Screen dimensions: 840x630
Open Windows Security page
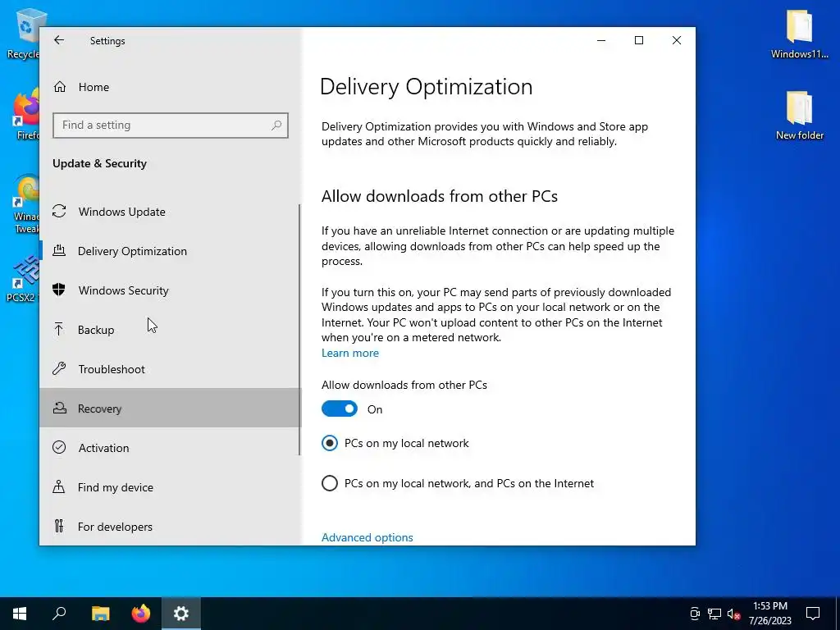[x=170, y=290]
